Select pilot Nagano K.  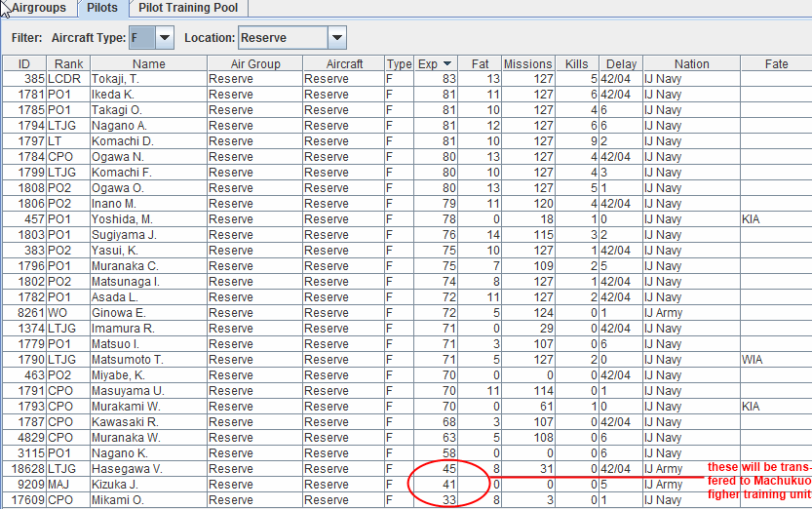point(148,453)
